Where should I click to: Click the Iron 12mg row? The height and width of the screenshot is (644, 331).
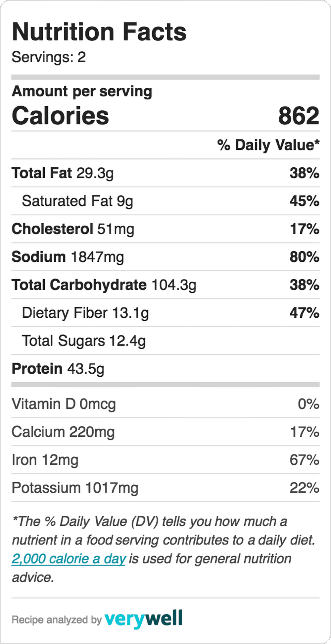coord(165,460)
